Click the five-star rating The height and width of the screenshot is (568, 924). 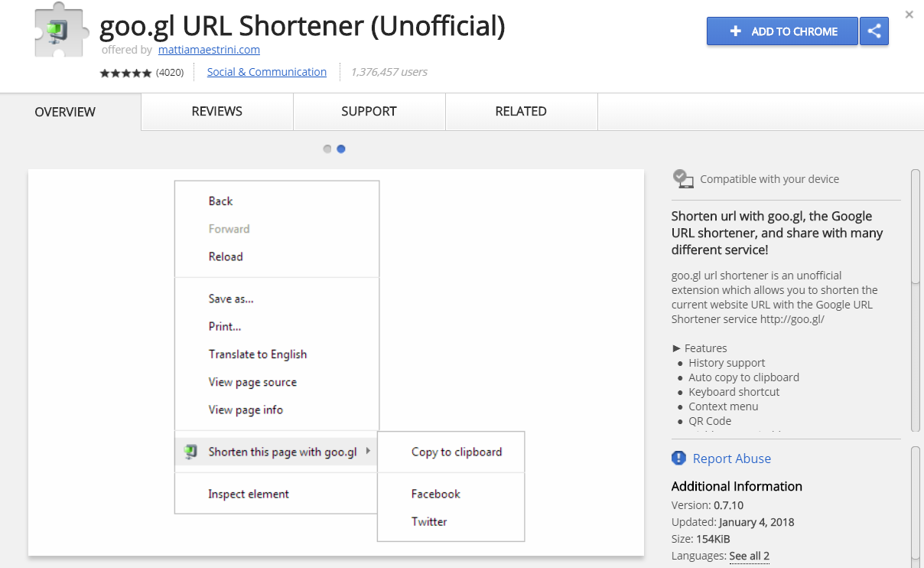coord(125,73)
